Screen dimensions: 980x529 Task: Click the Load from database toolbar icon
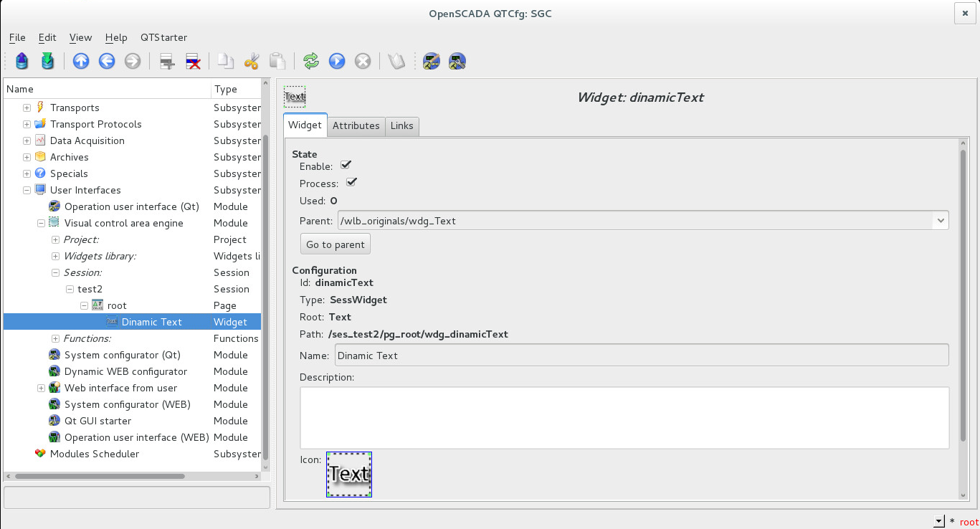[x=22, y=62]
